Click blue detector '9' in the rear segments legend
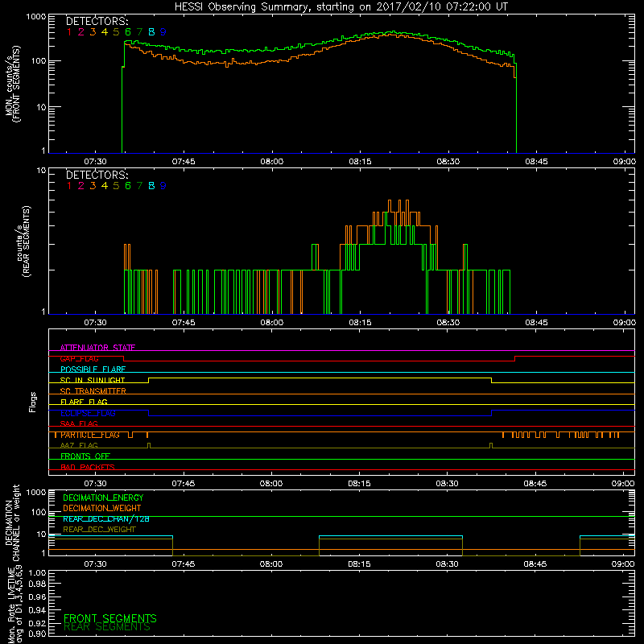The image size is (644, 644). point(163,186)
